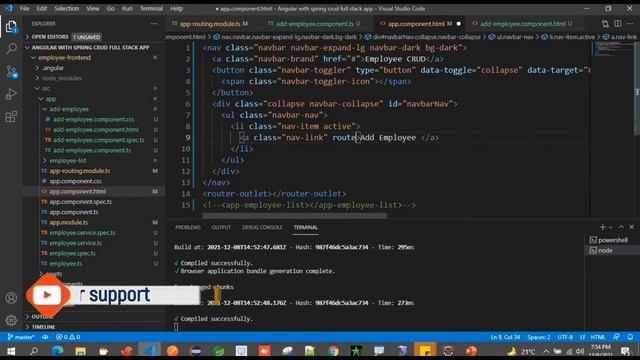Open the Terminal menu
The height and width of the screenshot is (360, 640).
coord(151,9)
